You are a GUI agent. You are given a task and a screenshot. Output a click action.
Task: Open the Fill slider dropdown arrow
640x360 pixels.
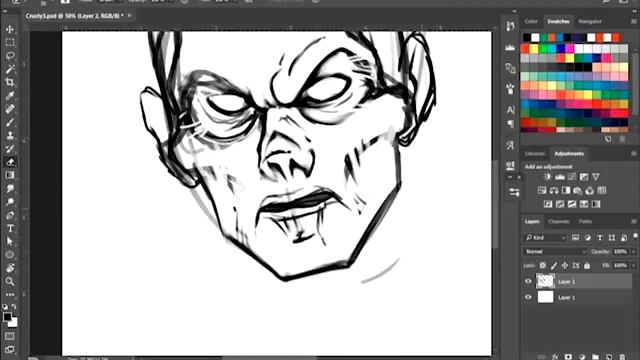(633, 265)
